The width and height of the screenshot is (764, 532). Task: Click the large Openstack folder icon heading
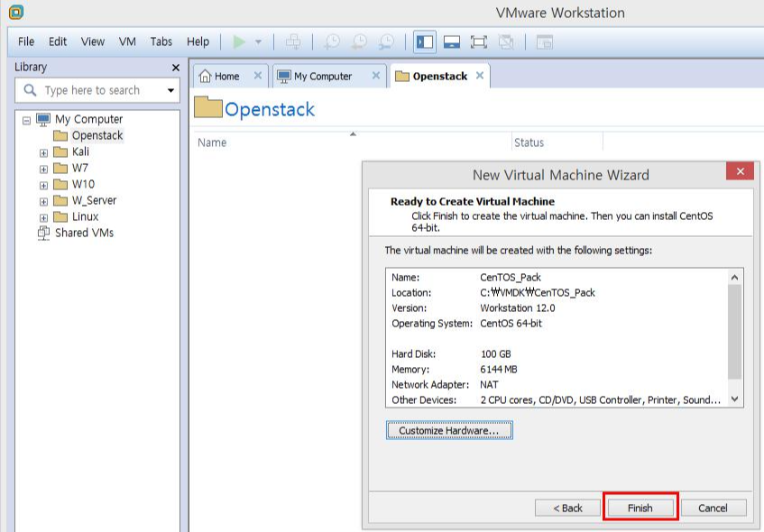[x=208, y=107]
